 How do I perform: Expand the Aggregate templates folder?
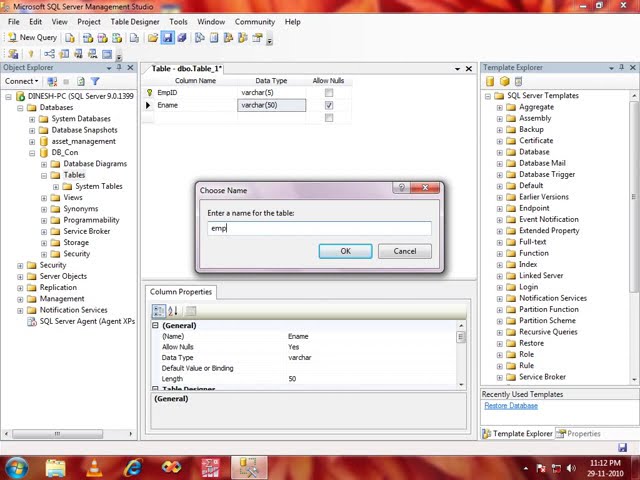(x=500, y=108)
